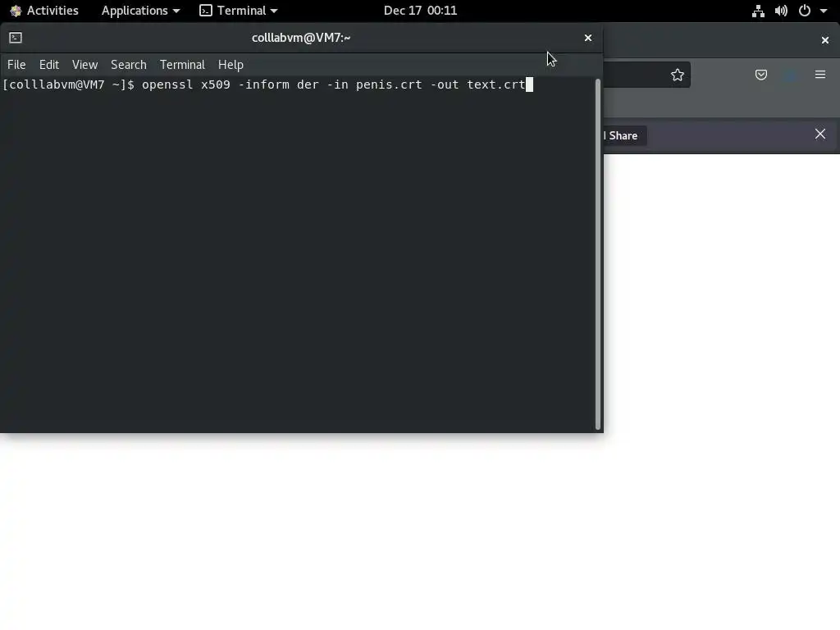The height and width of the screenshot is (630, 840).
Task: Click the bookmark star icon in the browser
Action: (677, 75)
